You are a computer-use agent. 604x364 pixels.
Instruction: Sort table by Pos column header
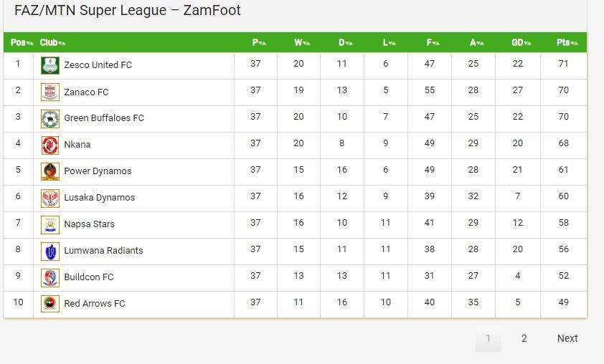click(x=22, y=42)
